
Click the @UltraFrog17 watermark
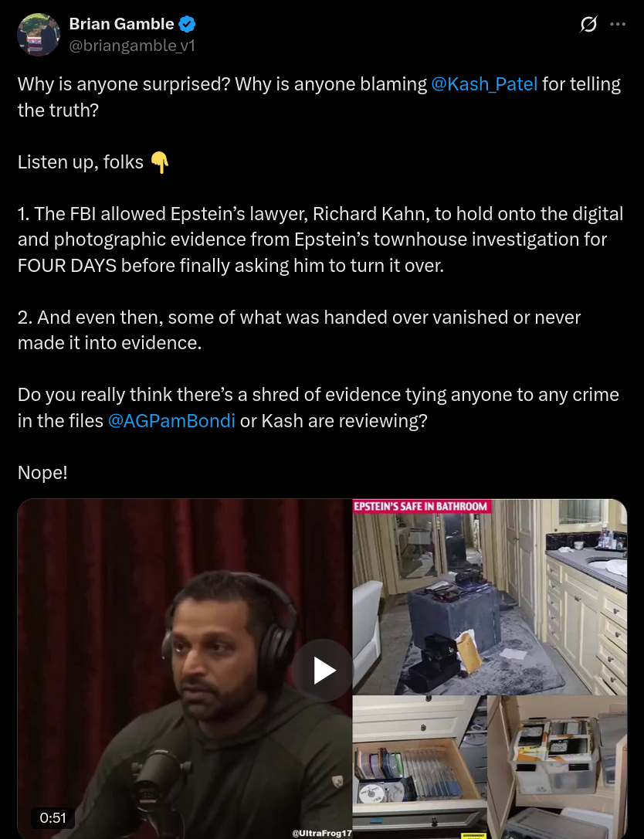coord(322,833)
